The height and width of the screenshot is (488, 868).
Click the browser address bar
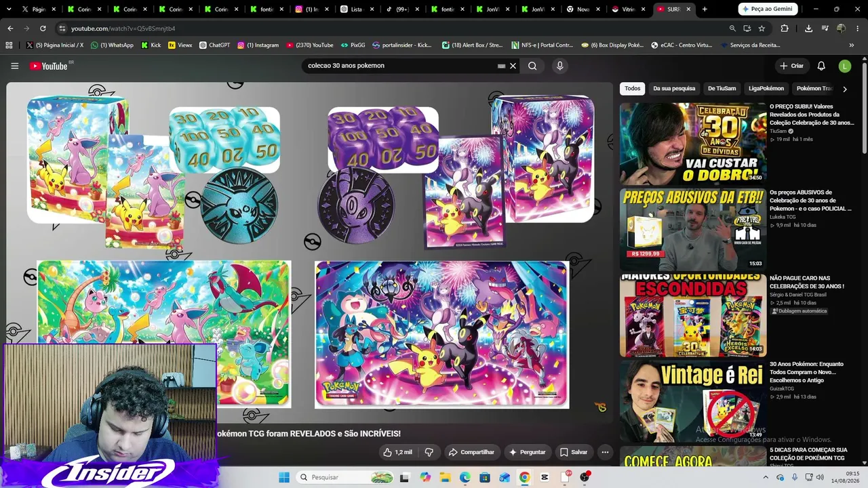pos(393,28)
